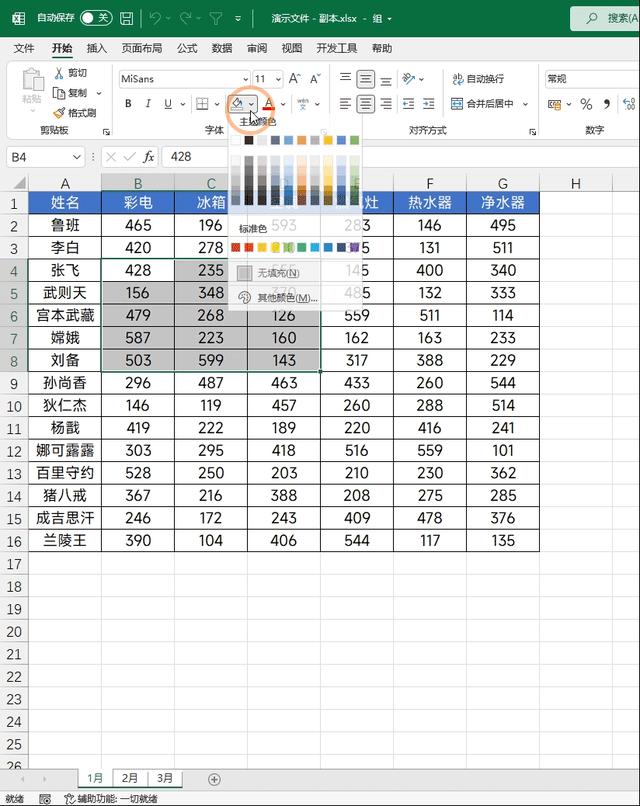
Task: Open the font color dropdown arrow
Action: 283,104
